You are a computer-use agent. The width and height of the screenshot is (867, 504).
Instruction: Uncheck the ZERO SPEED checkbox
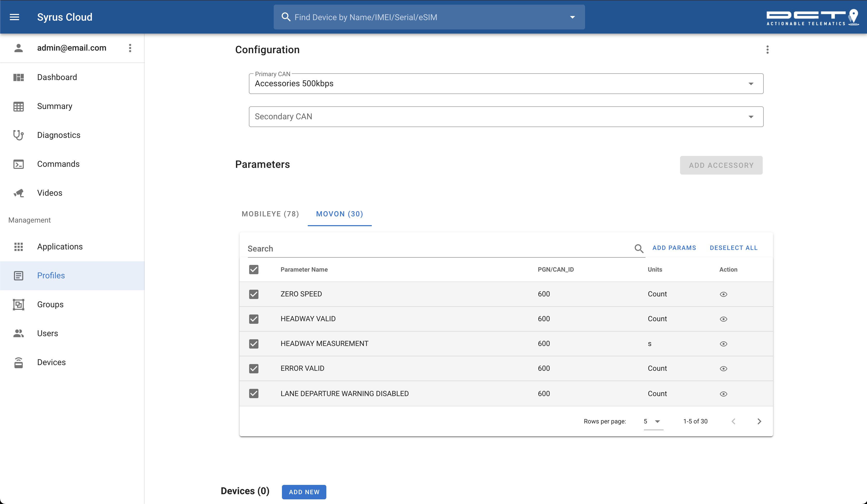click(254, 294)
